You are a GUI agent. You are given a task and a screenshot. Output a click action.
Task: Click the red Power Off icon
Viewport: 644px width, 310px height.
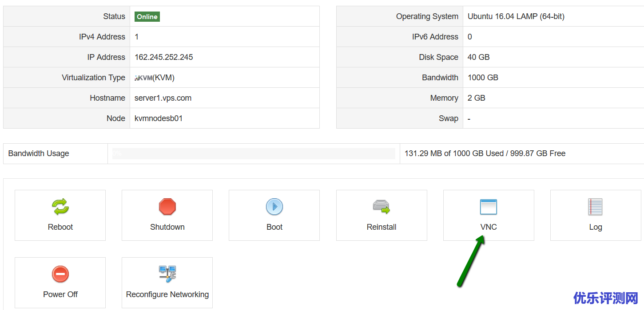coord(60,274)
